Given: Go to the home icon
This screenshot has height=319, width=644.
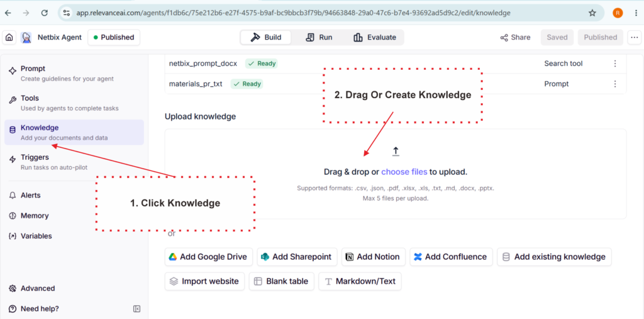Looking at the screenshot, I should tap(9, 37).
